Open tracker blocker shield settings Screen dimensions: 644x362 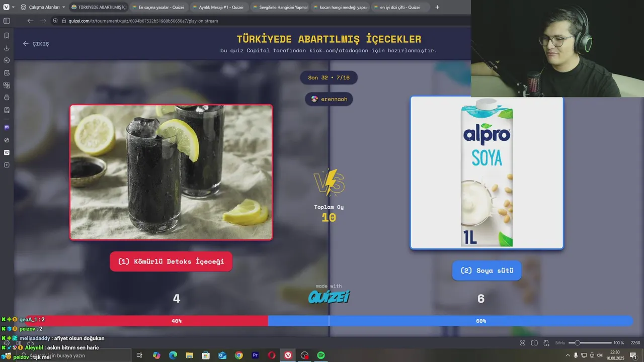click(x=55, y=21)
